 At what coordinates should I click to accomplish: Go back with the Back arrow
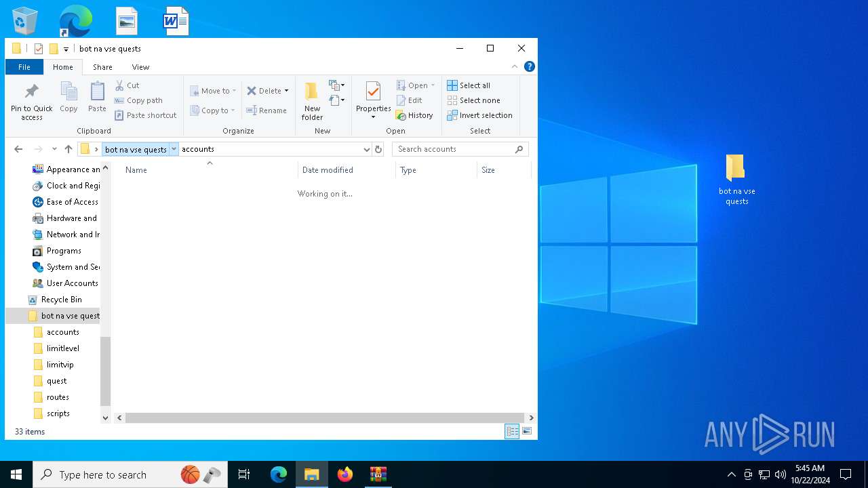(18, 149)
